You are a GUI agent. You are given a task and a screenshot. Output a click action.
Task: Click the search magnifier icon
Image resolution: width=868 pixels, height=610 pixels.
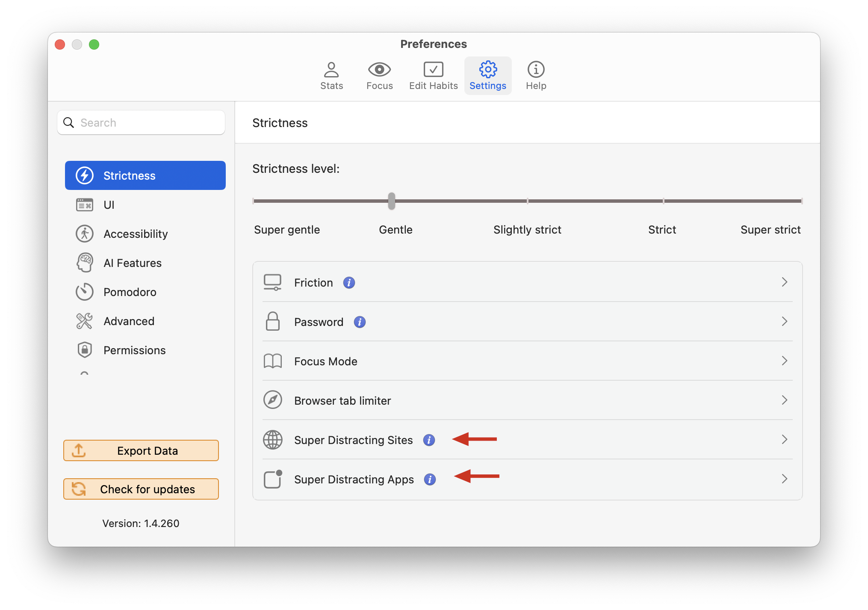point(68,123)
